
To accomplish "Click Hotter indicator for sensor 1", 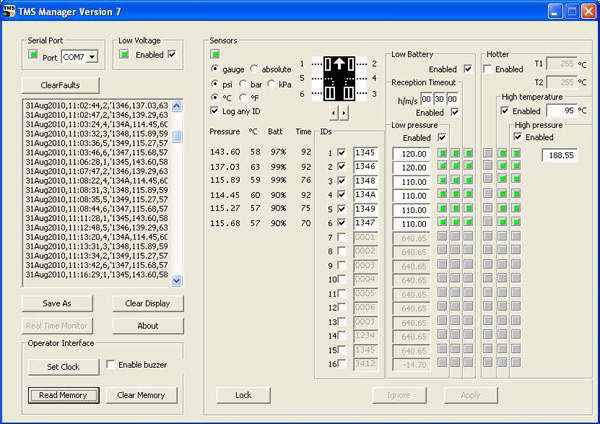I will click(x=488, y=153).
